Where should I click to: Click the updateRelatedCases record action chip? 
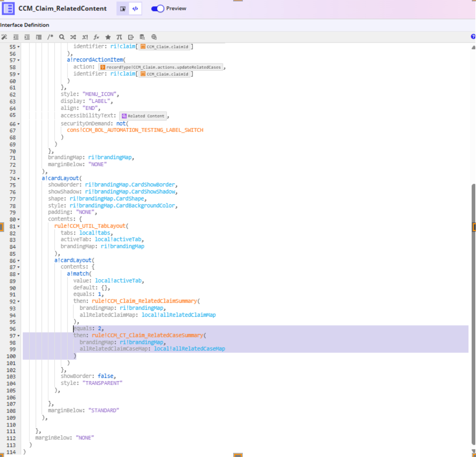pyautogui.click(x=161, y=67)
